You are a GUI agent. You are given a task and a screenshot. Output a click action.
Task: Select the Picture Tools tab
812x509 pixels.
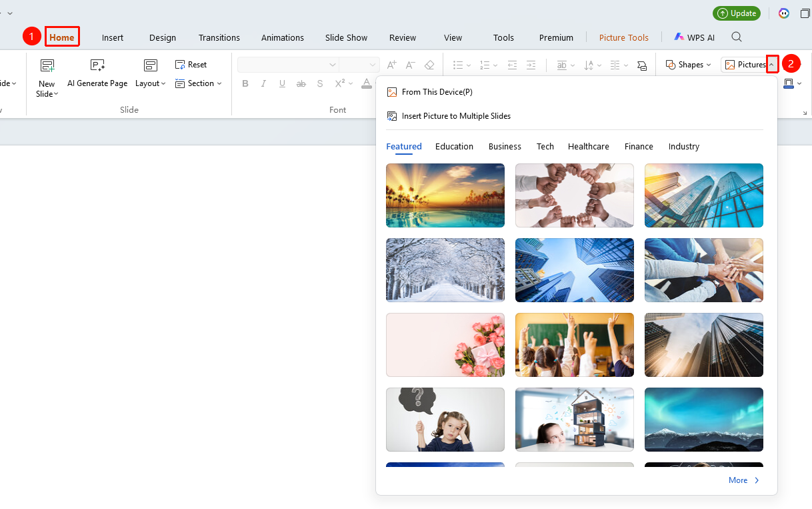tap(624, 37)
